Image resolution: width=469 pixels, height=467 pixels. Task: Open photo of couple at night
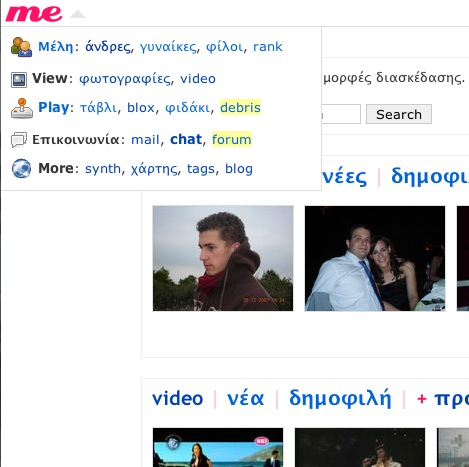[x=375, y=258]
